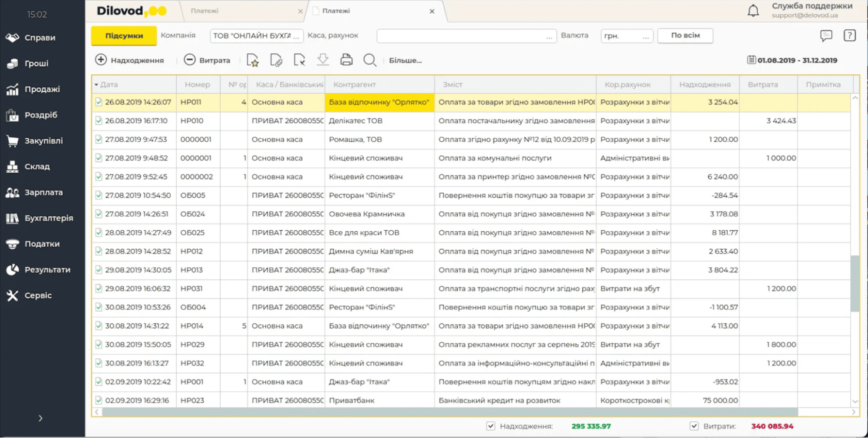Click the По всім button
The width and height of the screenshot is (868, 438).
(x=685, y=36)
